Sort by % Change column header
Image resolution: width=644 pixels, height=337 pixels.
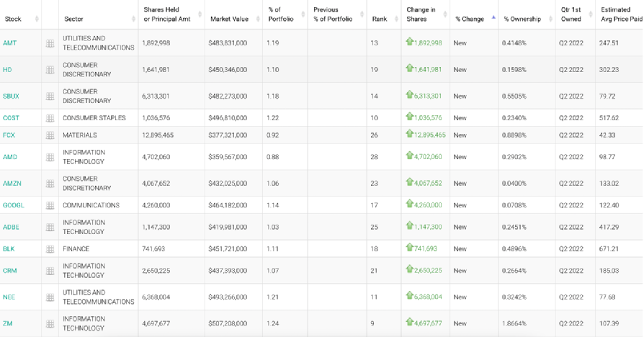click(470, 19)
